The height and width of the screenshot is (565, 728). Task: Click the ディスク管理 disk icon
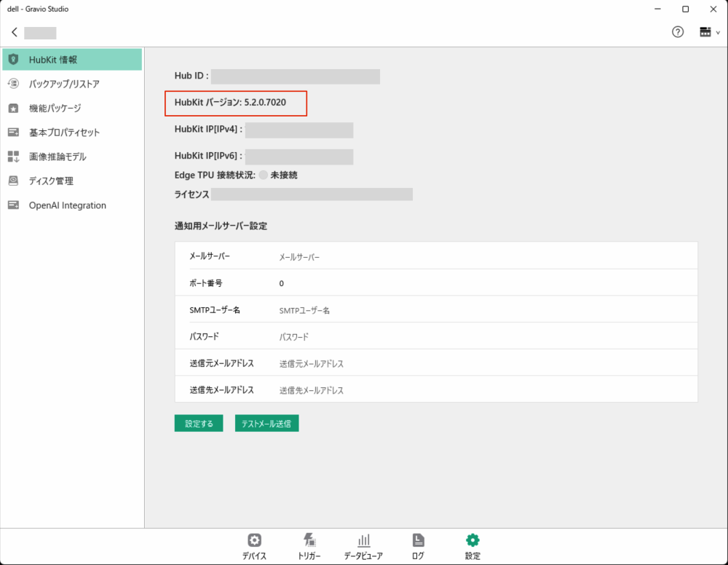coord(13,181)
